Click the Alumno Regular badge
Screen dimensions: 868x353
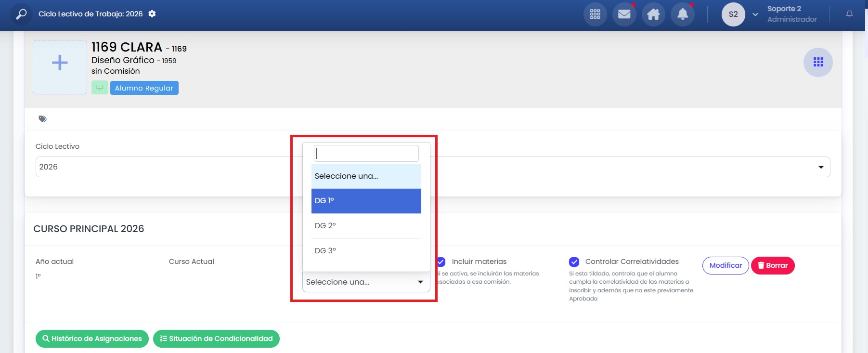click(144, 88)
